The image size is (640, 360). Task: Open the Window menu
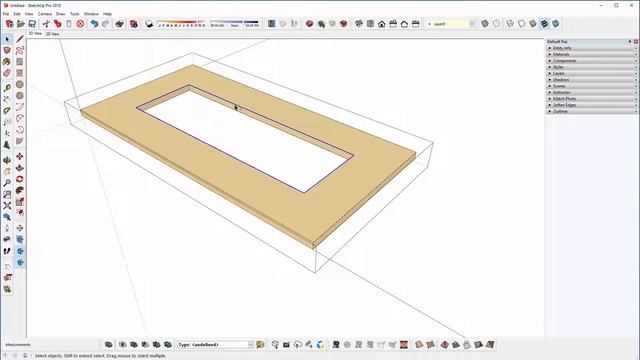[91, 14]
